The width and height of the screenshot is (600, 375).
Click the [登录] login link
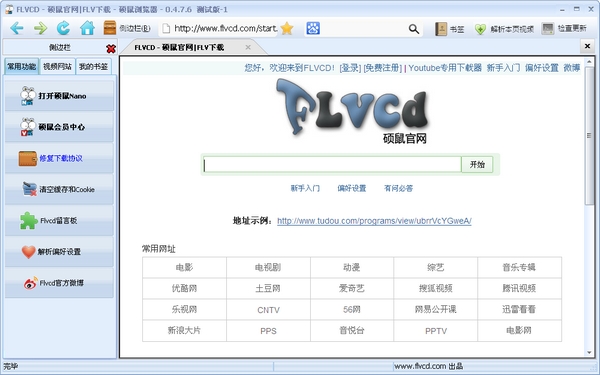(350, 68)
